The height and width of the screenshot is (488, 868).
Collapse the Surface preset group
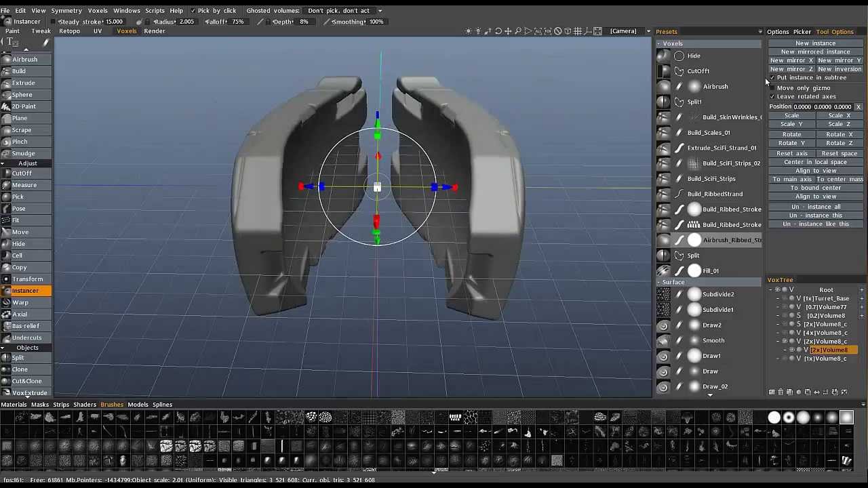pos(658,283)
